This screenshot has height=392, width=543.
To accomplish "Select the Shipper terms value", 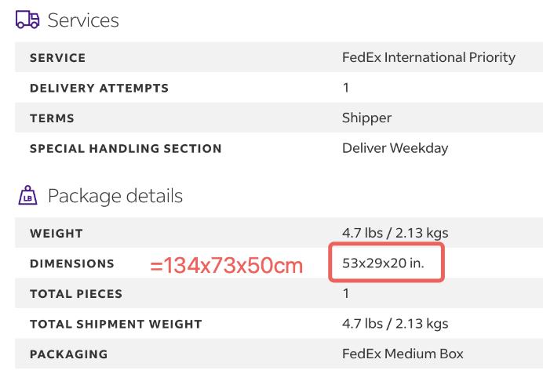I will tap(366, 118).
